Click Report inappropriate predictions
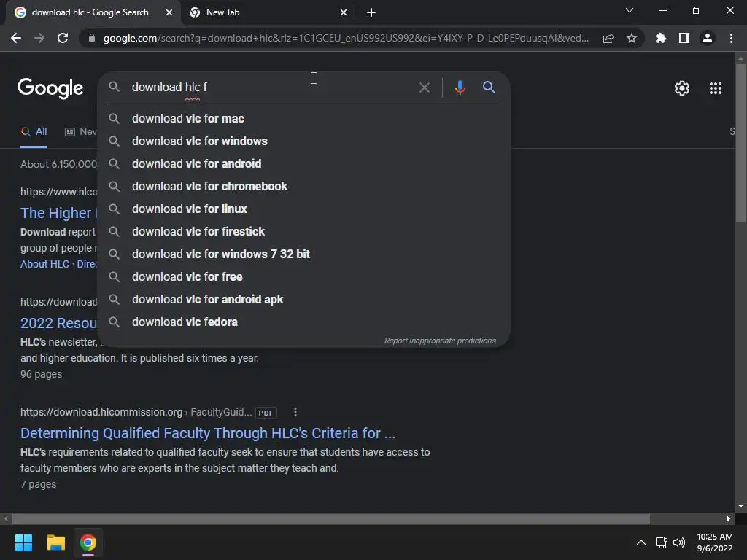This screenshot has width=747, height=560. [x=440, y=341]
